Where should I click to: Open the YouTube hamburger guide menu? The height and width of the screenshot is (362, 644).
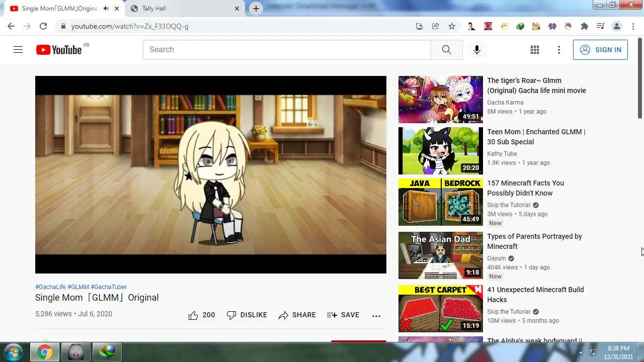18,50
